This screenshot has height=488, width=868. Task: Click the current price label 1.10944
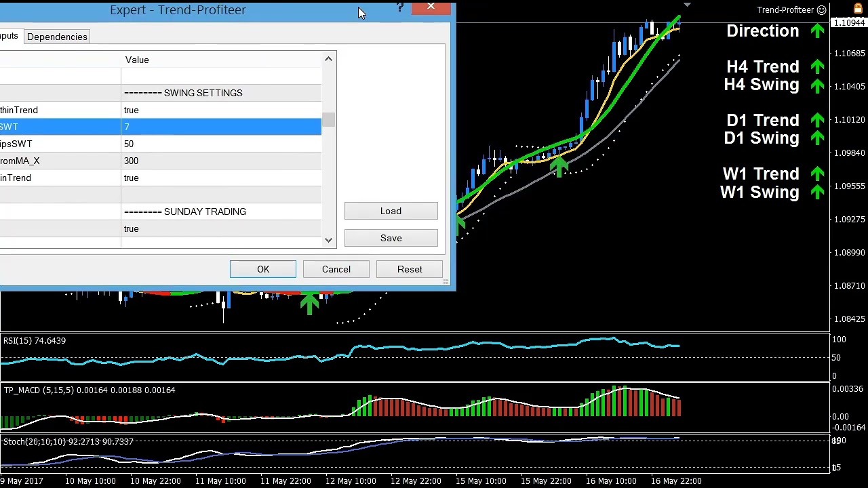click(x=849, y=23)
